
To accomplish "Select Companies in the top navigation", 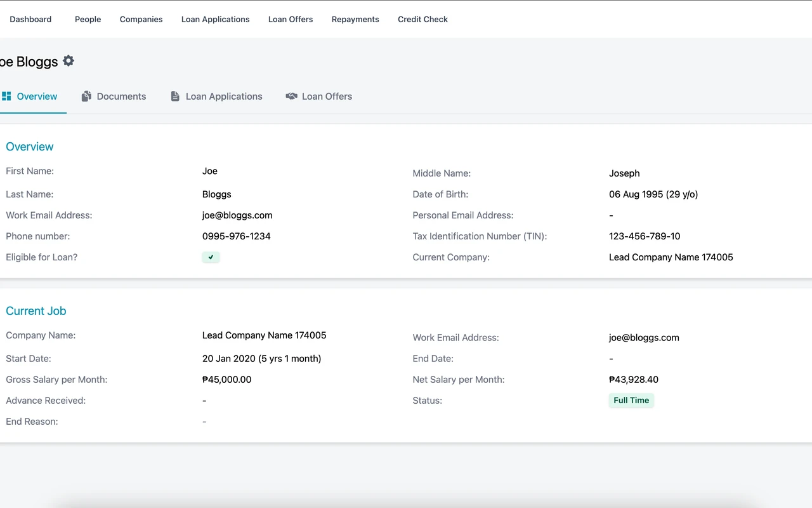I will point(141,19).
